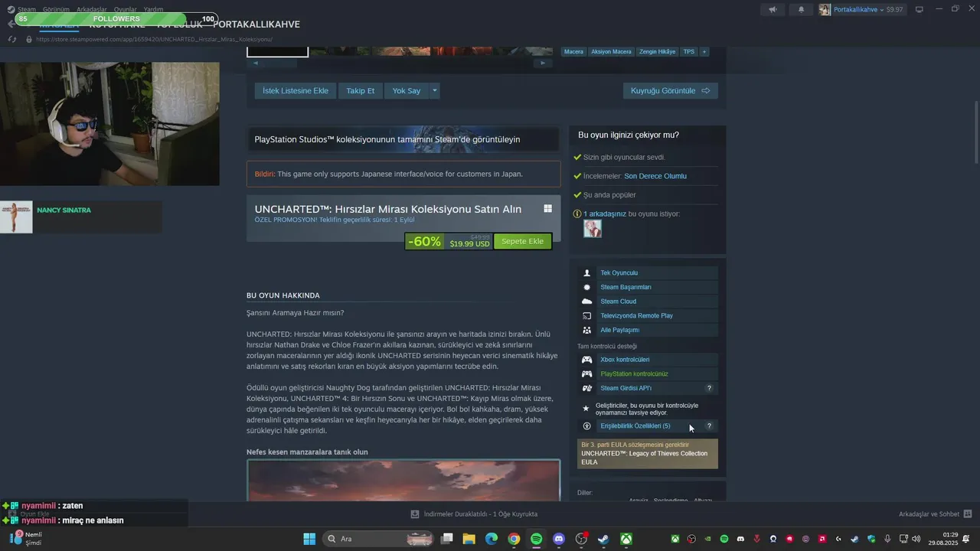The image size is (980, 551).
Task: Open the Aksiyon Macera tag
Action: coord(611,52)
